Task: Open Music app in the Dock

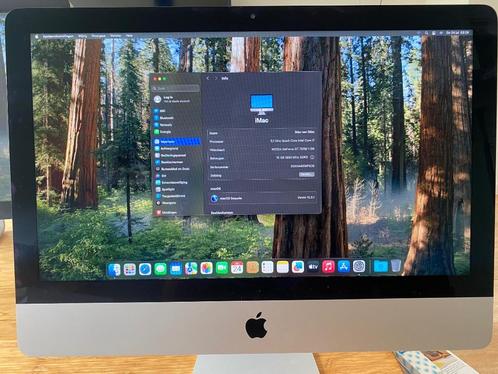Action: pyautogui.click(x=328, y=266)
